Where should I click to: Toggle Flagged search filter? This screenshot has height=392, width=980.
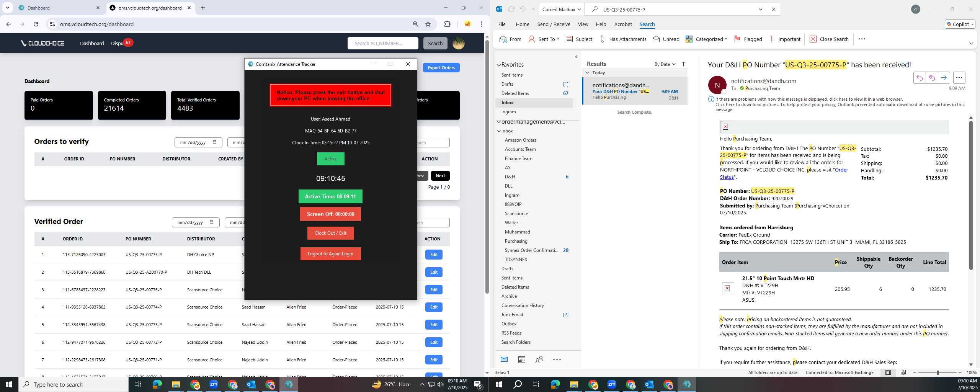(x=748, y=39)
